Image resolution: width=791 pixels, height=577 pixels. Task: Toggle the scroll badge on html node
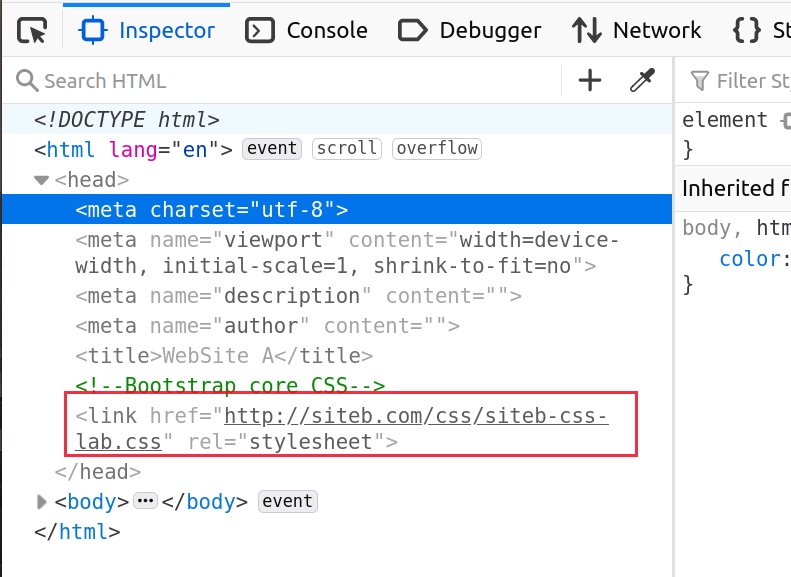coord(347,149)
